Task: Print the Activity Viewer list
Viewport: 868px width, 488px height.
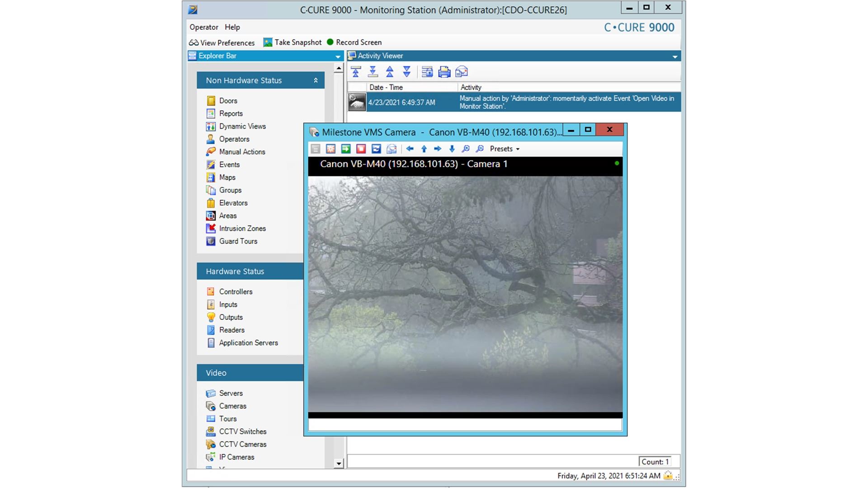Action: (444, 72)
